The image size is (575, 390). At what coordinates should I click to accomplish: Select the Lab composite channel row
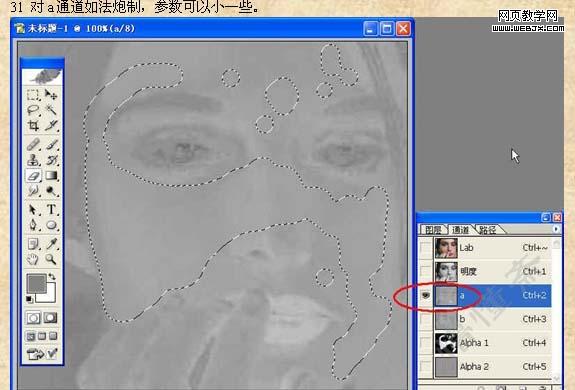[x=485, y=248]
